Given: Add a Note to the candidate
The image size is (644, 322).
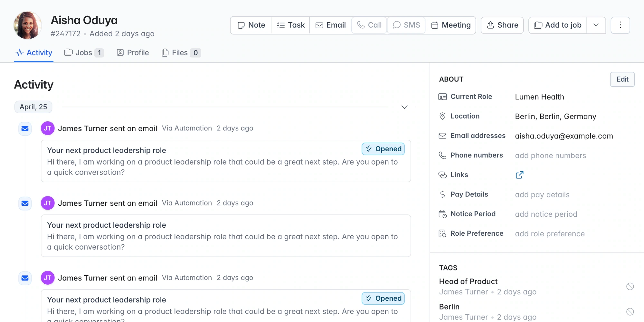Looking at the screenshot, I should click(251, 25).
